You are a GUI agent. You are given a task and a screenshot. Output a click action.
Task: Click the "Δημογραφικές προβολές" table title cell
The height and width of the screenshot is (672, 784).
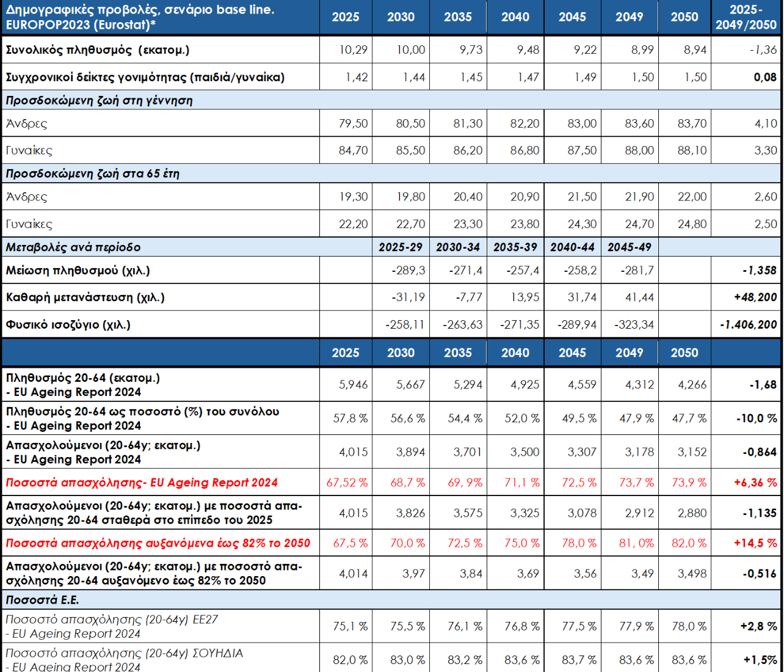[x=140, y=17]
